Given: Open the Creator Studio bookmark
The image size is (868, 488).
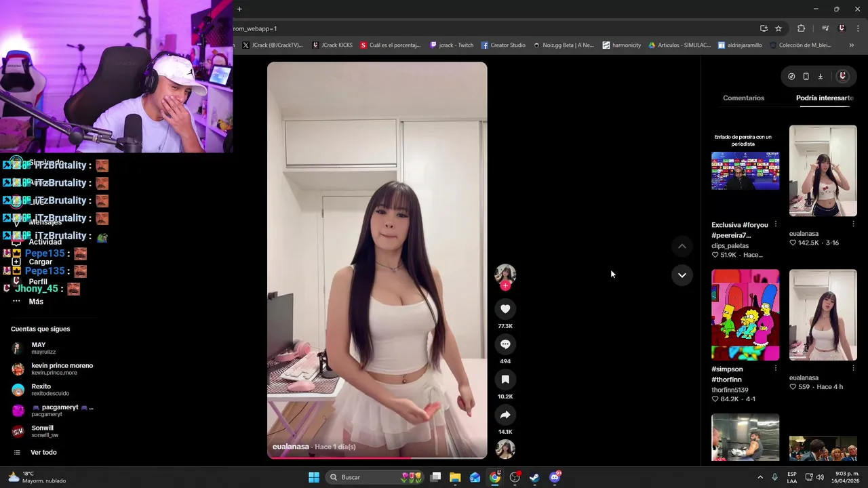Looking at the screenshot, I should [x=503, y=45].
